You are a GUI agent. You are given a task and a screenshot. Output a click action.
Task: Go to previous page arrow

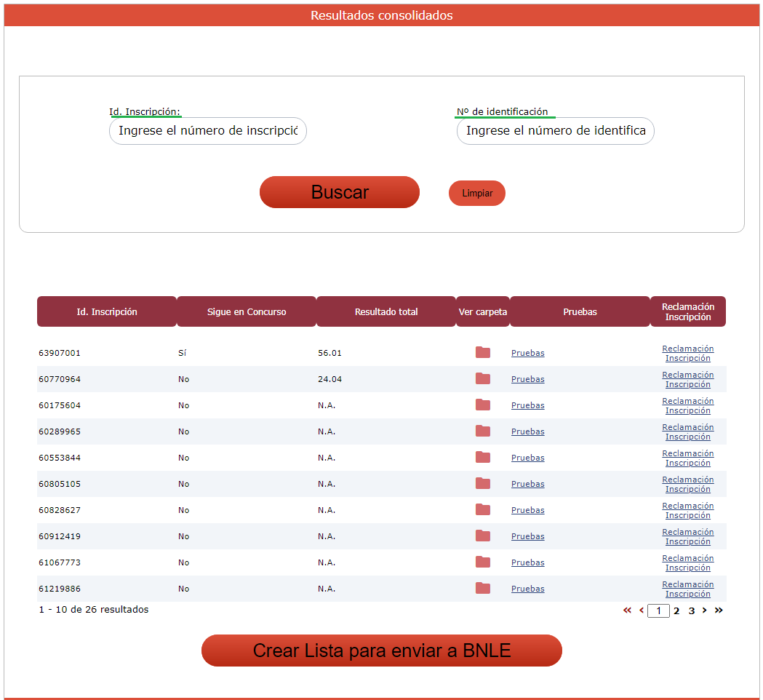[641, 610]
